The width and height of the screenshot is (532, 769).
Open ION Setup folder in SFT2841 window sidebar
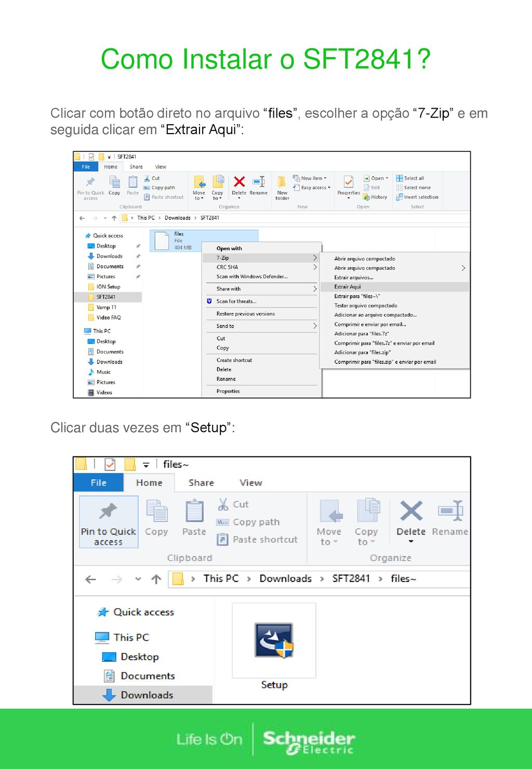[108, 286]
